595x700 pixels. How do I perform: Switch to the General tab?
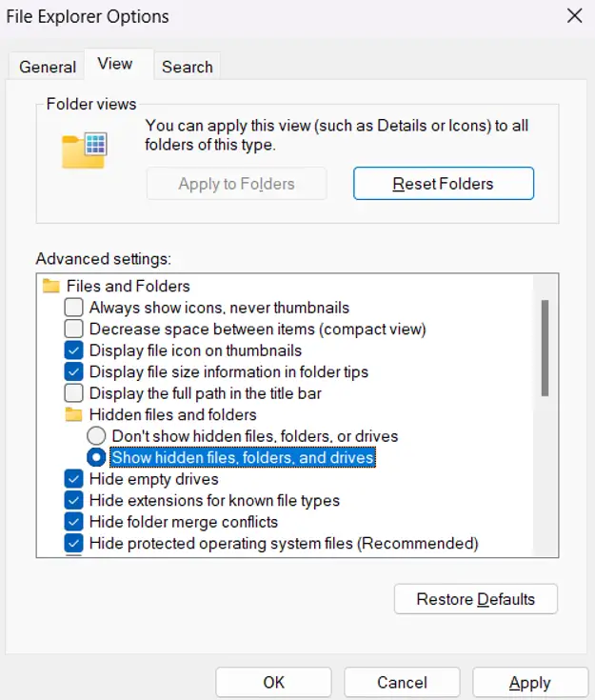tap(48, 67)
